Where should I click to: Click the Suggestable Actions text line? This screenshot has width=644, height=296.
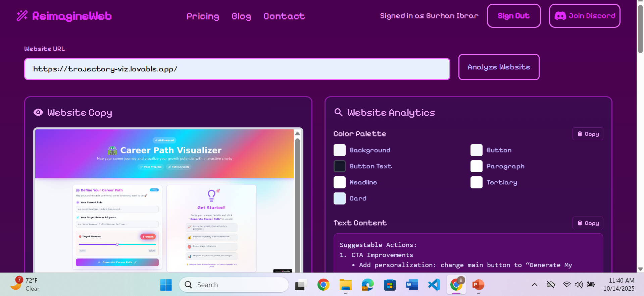click(378, 245)
